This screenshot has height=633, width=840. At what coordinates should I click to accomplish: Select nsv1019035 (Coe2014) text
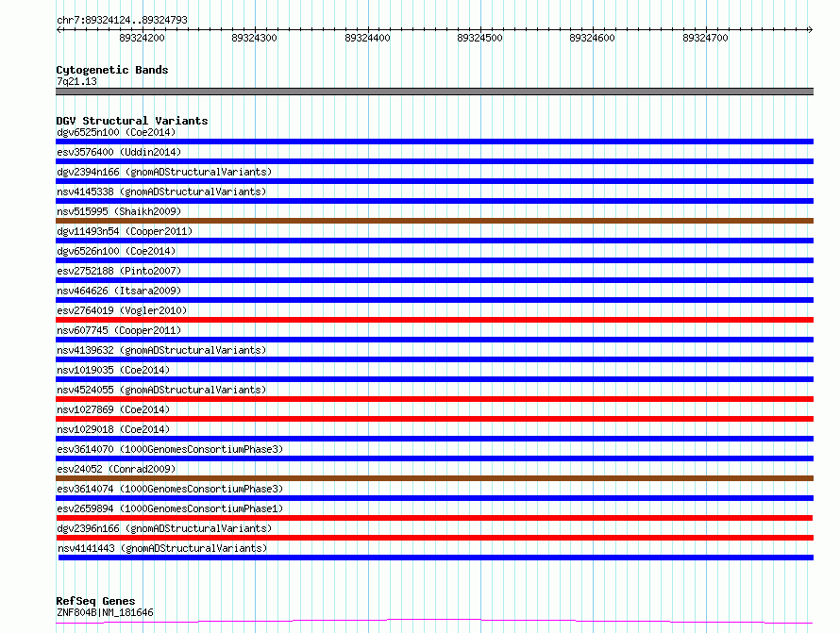pos(113,370)
